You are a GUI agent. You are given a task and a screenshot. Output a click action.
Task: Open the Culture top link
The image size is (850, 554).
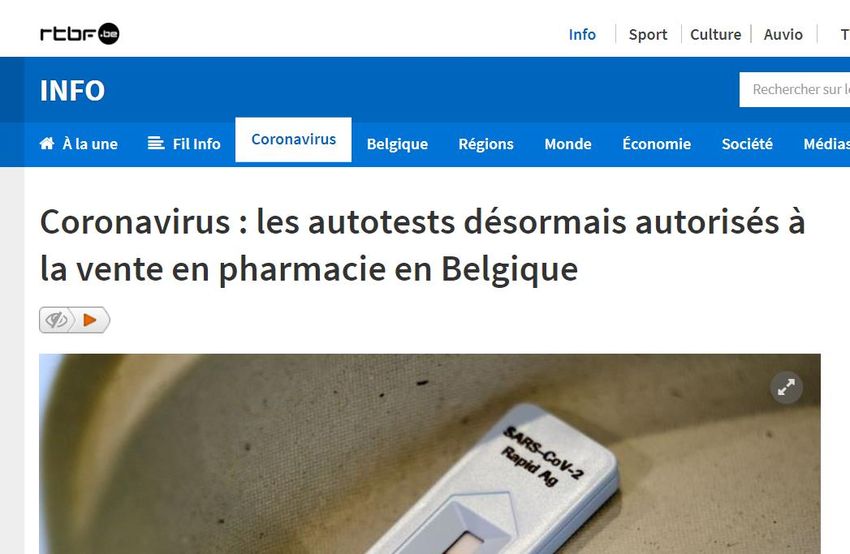coord(716,35)
